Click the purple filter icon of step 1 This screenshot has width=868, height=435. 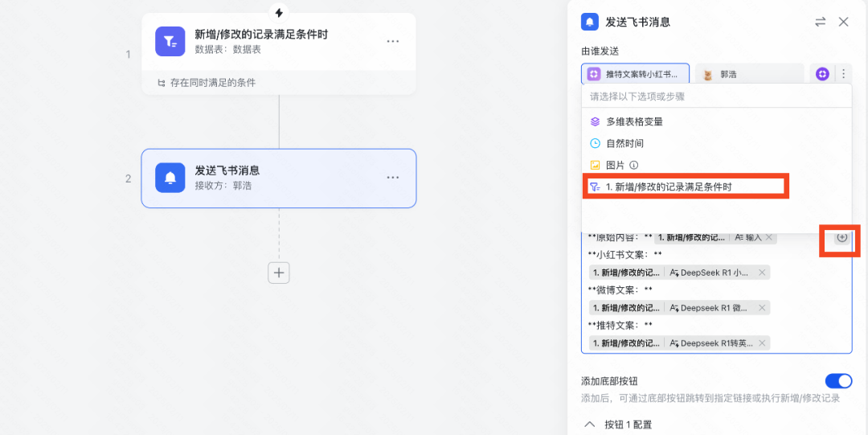170,41
